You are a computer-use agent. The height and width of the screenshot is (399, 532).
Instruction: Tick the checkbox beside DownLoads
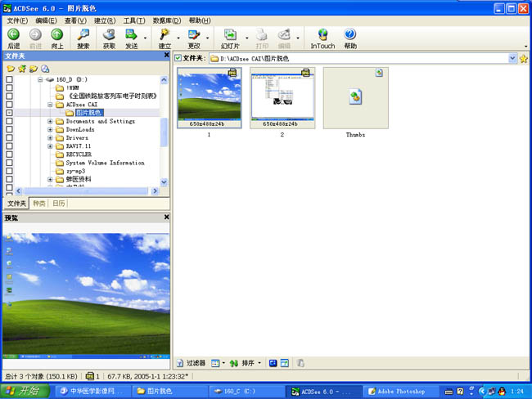point(10,129)
